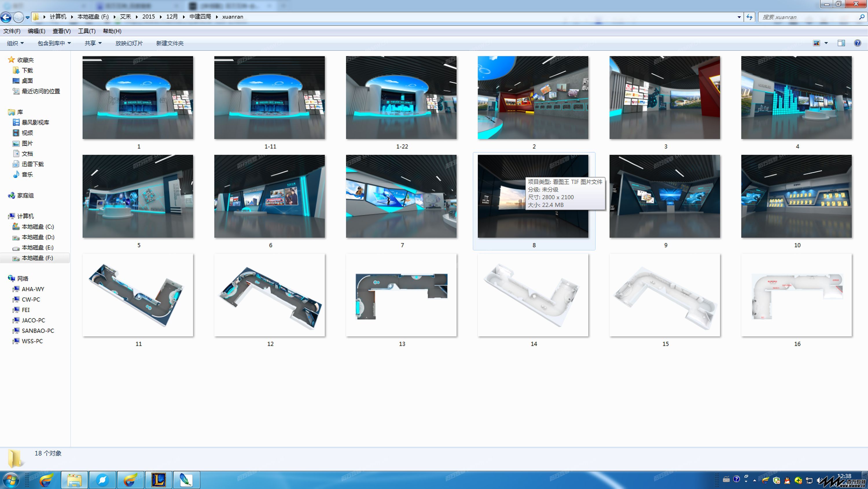This screenshot has height=489, width=868.
Task: Open the League of Legends taskbar icon
Action: 158,480
